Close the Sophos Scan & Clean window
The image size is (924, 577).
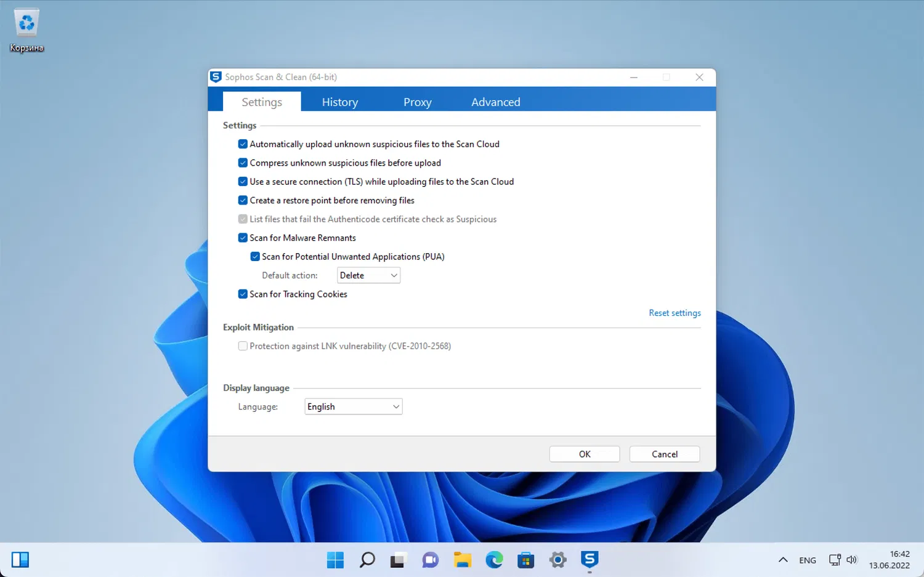pyautogui.click(x=699, y=77)
